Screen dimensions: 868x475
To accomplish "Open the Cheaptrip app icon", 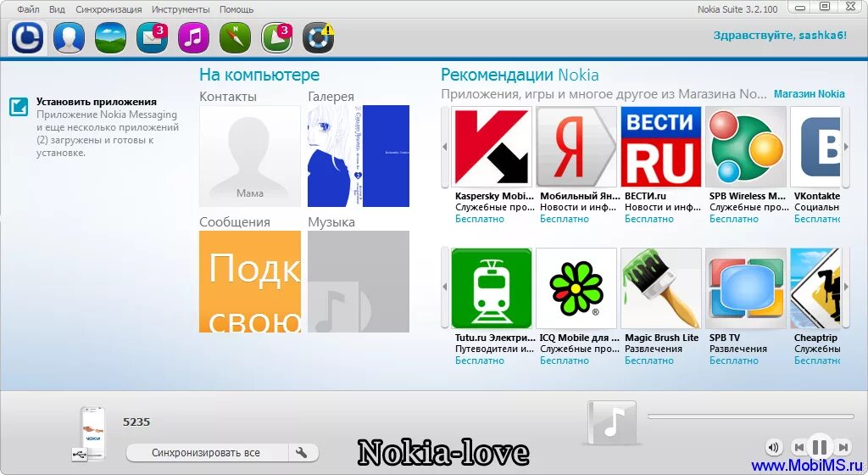I will (815, 288).
